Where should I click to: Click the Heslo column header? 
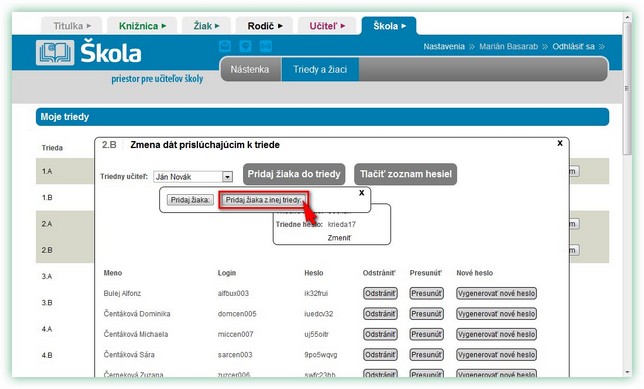[314, 273]
